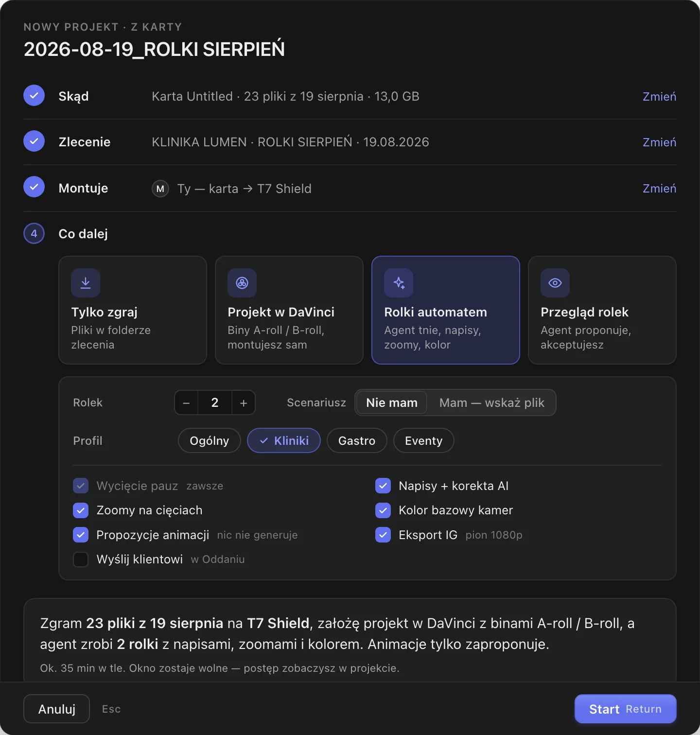The image size is (700, 735).
Task: Toggle the Wycięcie pauz checkbox
Action: 81,486
